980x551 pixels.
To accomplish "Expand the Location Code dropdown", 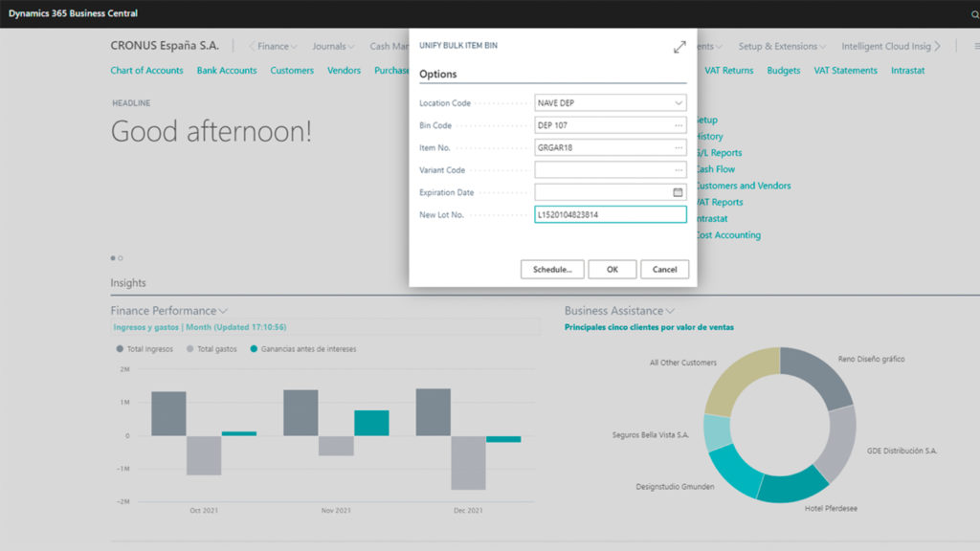I will click(679, 103).
